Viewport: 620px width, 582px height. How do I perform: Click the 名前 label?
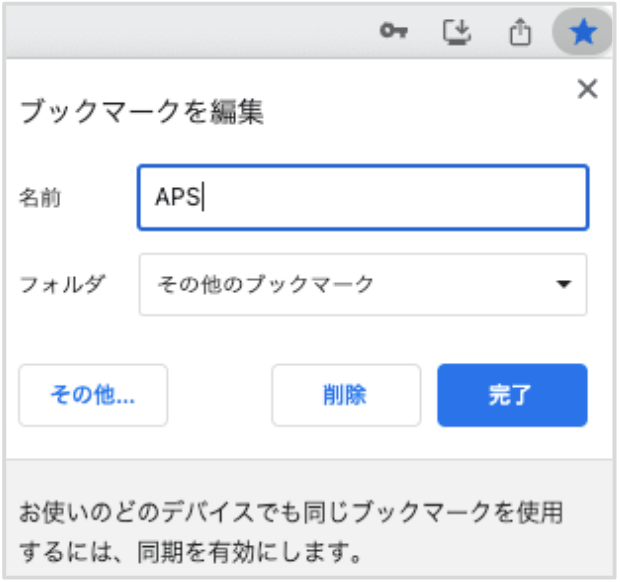click(x=40, y=198)
